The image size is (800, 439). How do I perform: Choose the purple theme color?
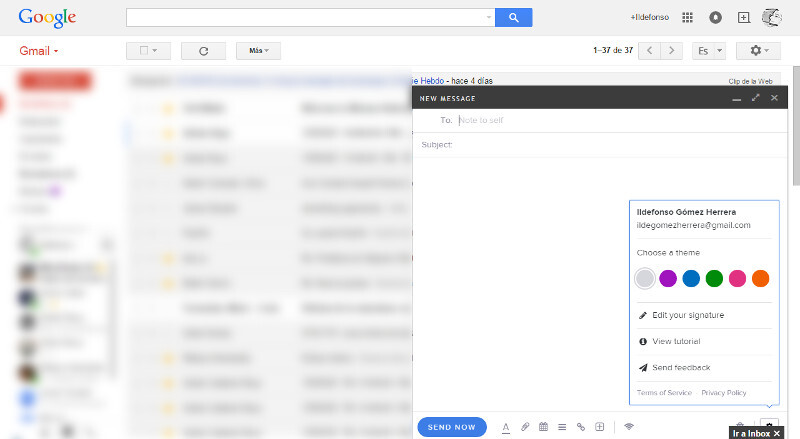pyautogui.click(x=668, y=278)
